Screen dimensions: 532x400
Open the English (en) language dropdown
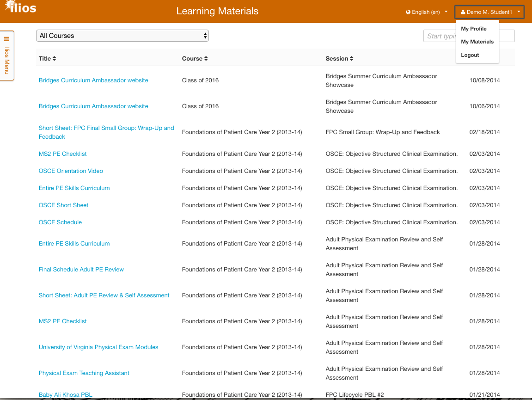click(427, 12)
